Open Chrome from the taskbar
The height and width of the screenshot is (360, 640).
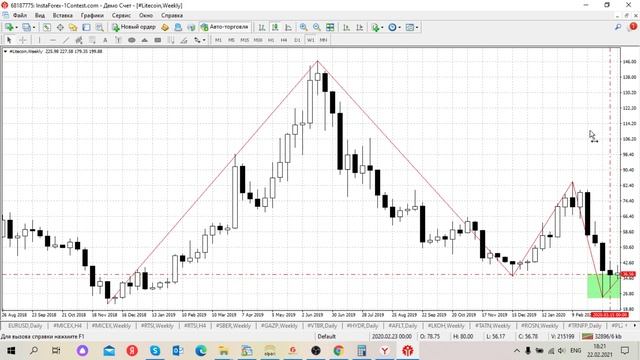click(x=338, y=351)
